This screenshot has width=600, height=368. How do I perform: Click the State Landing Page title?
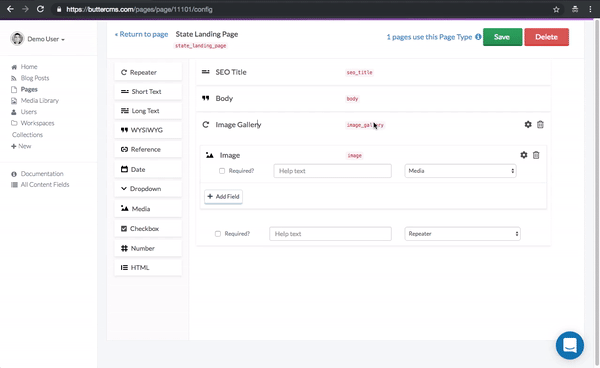click(x=207, y=34)
